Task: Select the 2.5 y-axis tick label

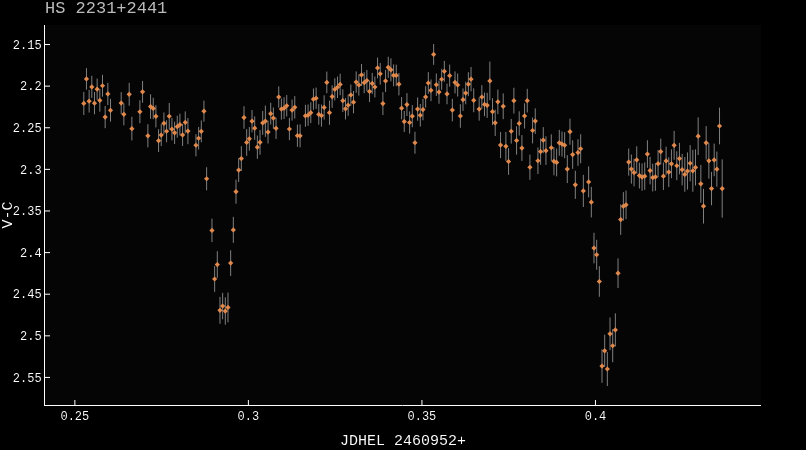Action: click(x=30, y=336)
